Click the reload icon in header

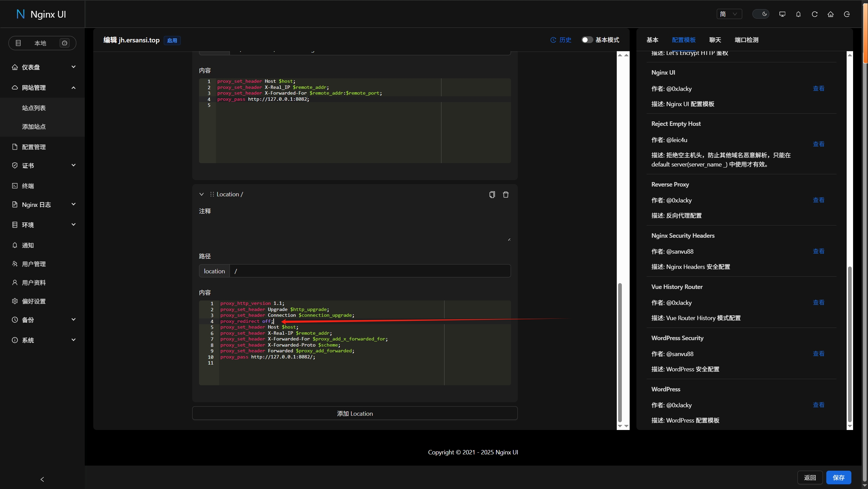[x=814, y=14]
